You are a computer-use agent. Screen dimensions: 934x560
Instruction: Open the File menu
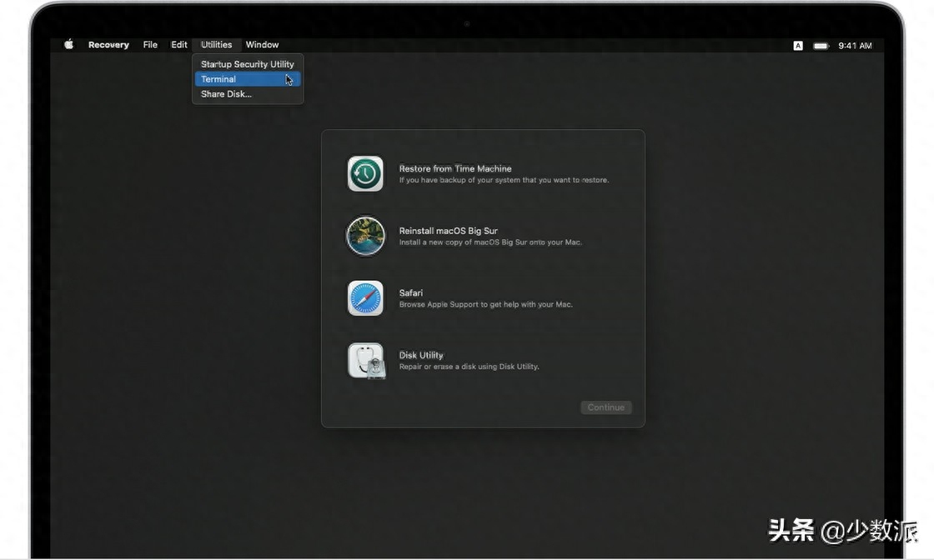click(150, 44)
